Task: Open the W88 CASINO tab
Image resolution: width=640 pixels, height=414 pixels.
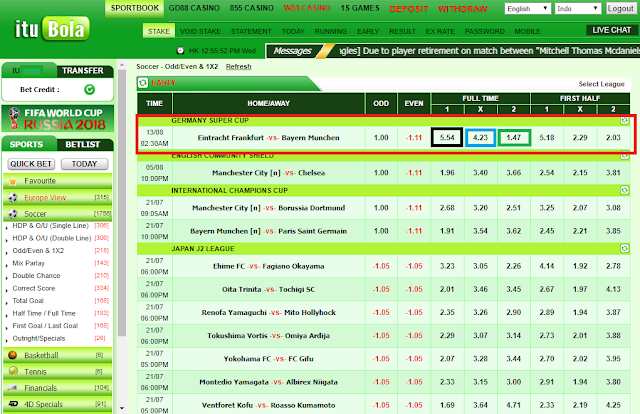Action: click(x=307, y=8)
